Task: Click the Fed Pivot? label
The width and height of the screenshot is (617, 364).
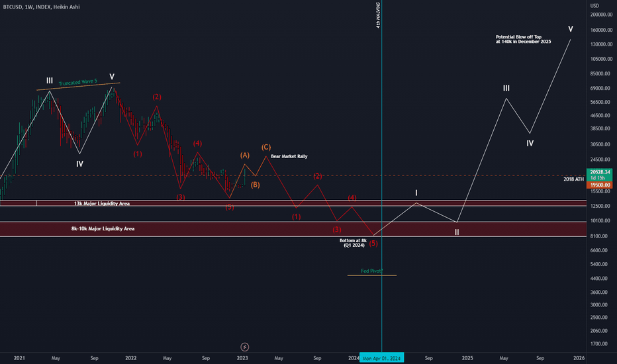Action: [x=371, y=271]
